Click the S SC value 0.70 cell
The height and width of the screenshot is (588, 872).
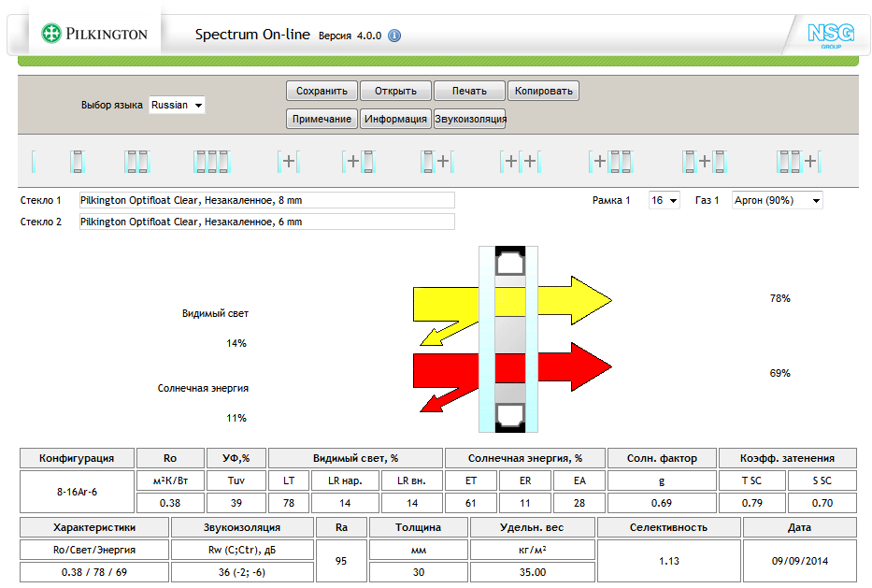click(x=822, y=503)
